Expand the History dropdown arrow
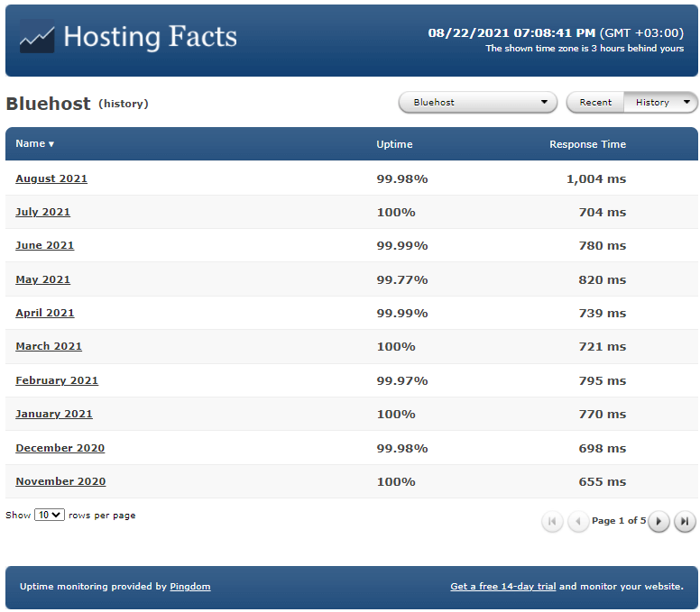This screenshot has height=612, width=700. coord(686,102)
